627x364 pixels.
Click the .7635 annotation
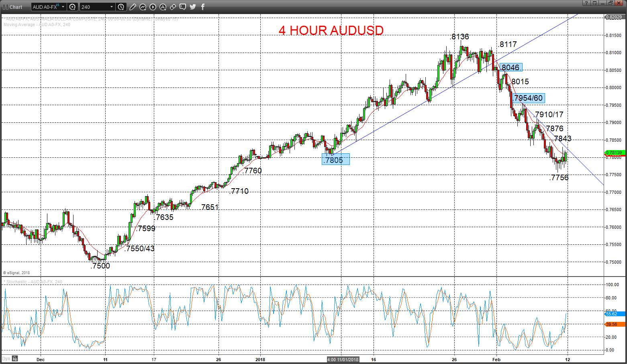click(x=164, y=217)
